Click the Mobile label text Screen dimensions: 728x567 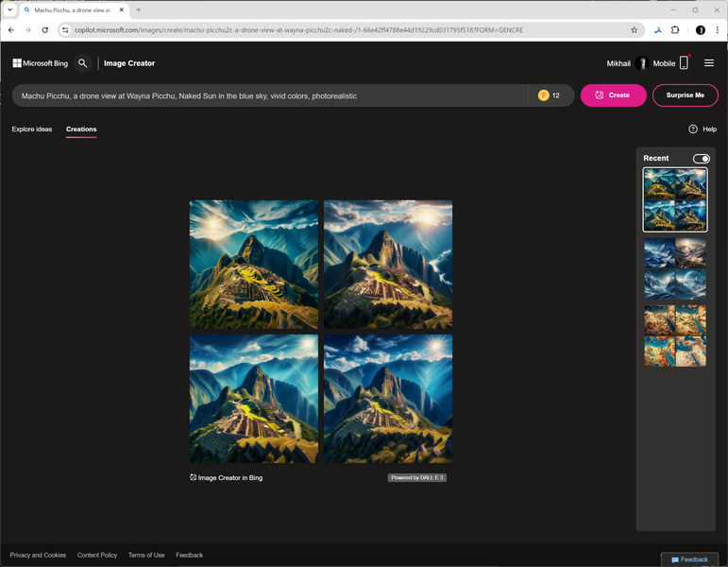pyautogui.click(x=664, y=63)
